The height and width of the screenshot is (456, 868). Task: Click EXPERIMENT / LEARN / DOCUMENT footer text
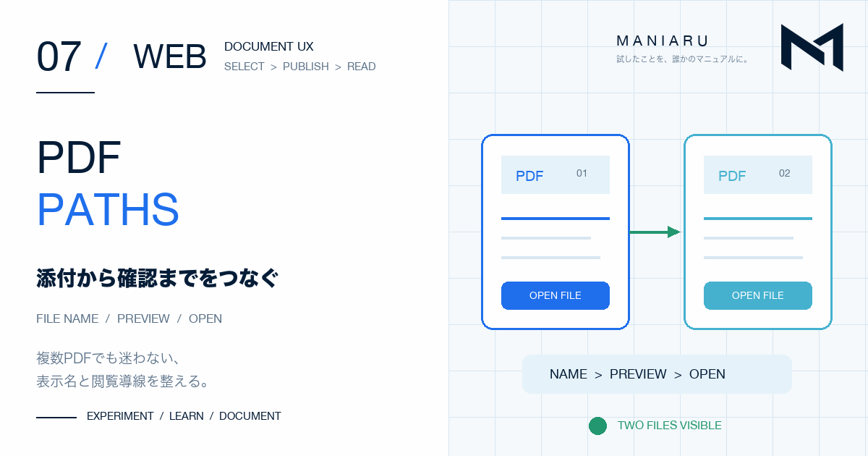tap(184, 416)
